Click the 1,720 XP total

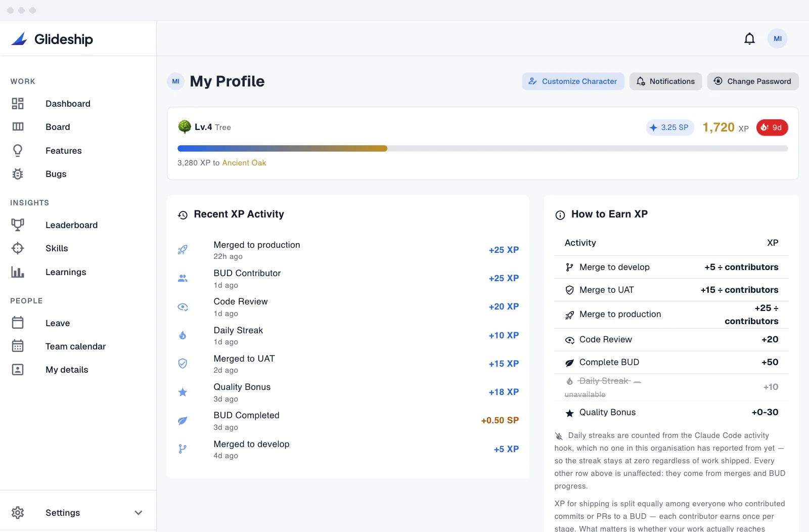click(x=726, y=127)
